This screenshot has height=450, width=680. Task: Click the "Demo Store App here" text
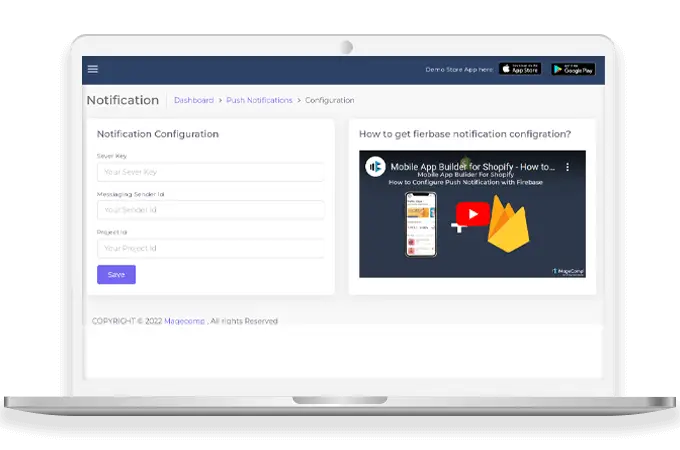[459, 70]
